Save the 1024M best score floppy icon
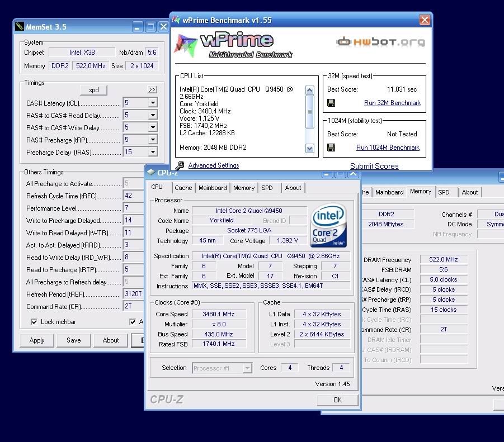The width and height of the screenshot is (504, 442). tap(331, 148)
